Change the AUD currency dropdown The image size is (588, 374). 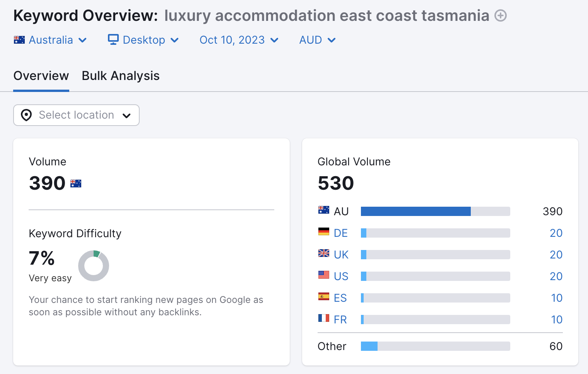click(317, 40)
